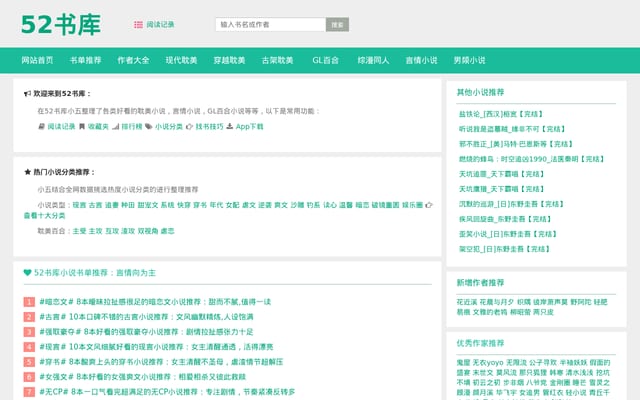Select the 双视角 category link
The width and height of the screenshot is (640, 400).
coord(148,231)
